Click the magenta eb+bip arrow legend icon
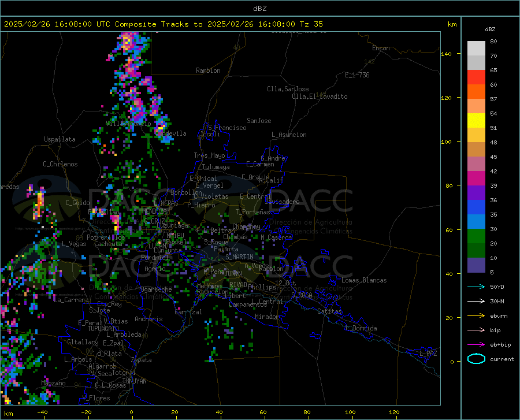This screenshot has width=520, height=420. [x=476, y=345]
